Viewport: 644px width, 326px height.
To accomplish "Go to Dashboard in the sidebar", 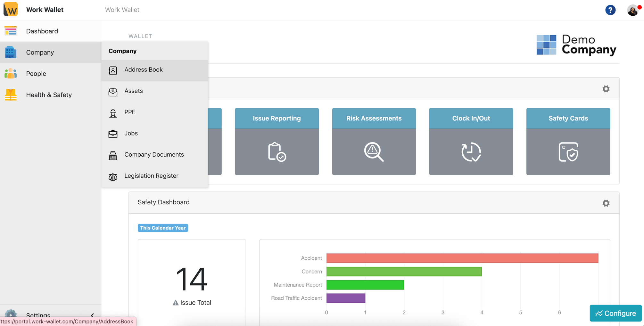I will (42, 31).
